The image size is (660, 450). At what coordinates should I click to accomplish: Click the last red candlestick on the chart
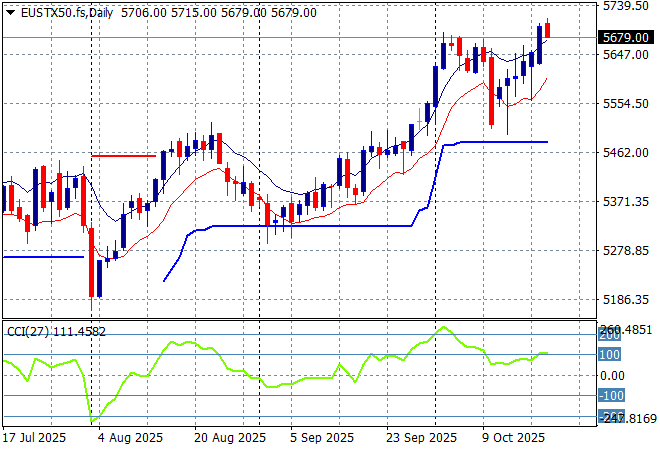coord(547,30)
